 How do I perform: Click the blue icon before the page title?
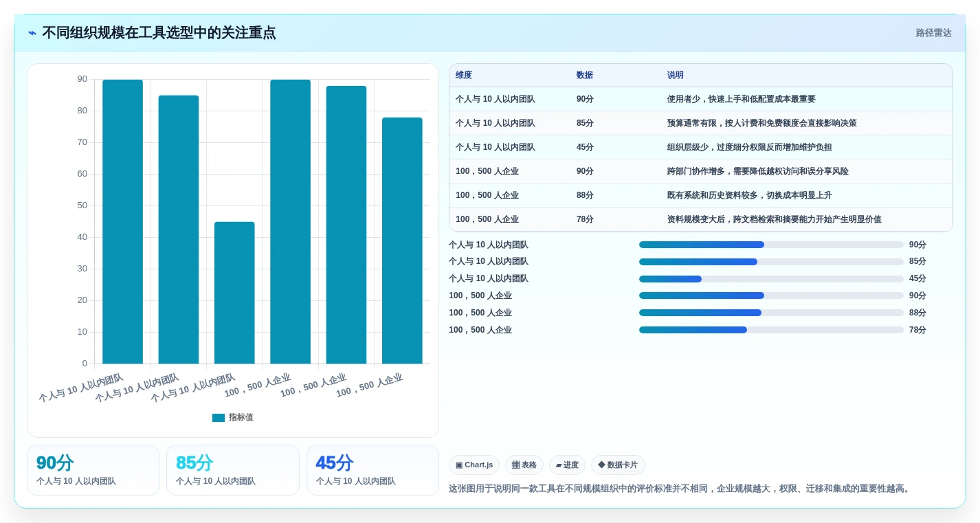pos(32,33)
